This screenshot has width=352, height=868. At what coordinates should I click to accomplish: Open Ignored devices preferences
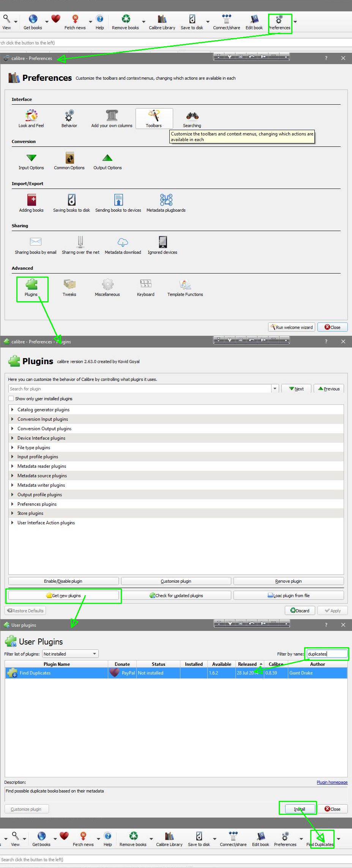(163, 245)
